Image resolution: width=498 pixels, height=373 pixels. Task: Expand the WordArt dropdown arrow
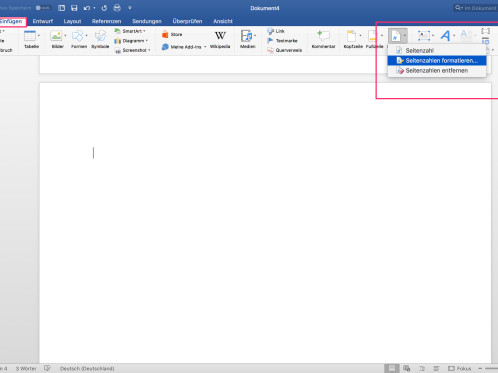coord(454,35)
